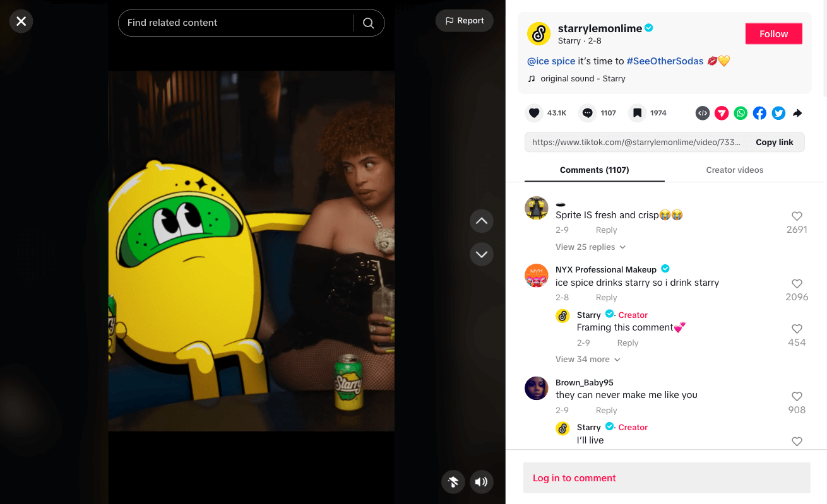The width and height of the screenshot is (827, 504).
Task: Reply to Brown_Baby95's comment
Action: click(607, 411)
